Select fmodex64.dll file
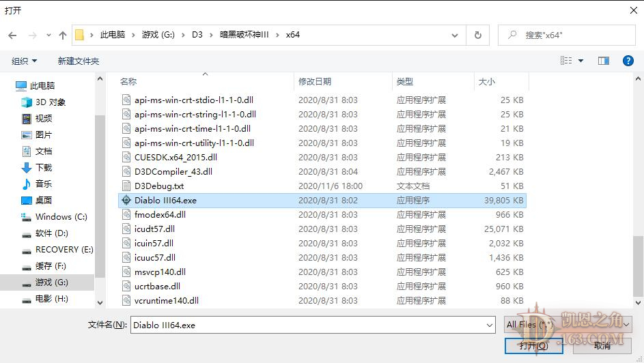Image resolution: width=644 pixels, height=363 pixels. (x=322, y=215)
